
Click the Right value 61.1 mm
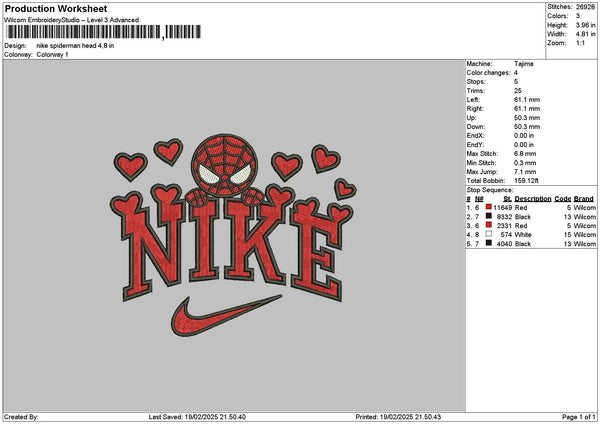click(x=527, y=109)
